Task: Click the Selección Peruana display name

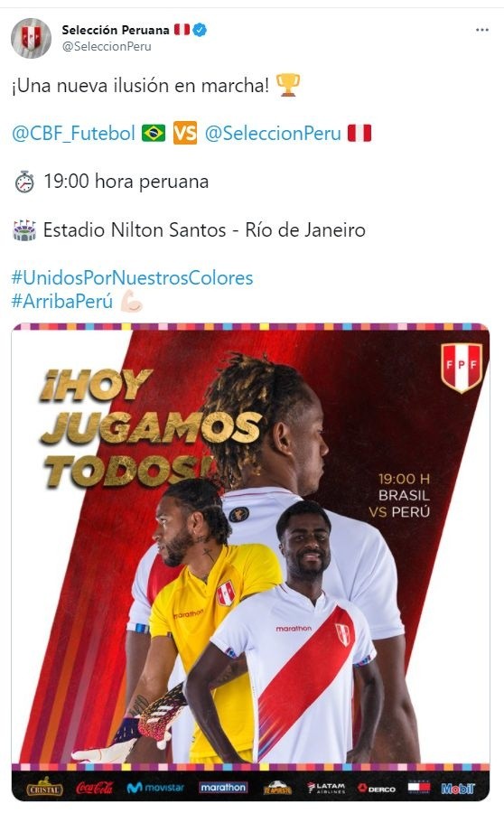Action: coord(115,30)
